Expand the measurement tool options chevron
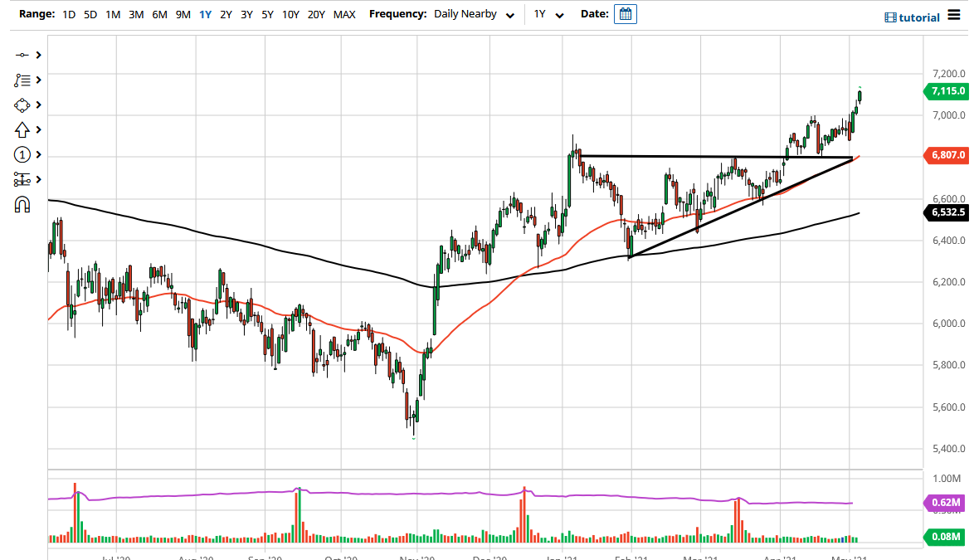974x560 pixels. point(37,178)
